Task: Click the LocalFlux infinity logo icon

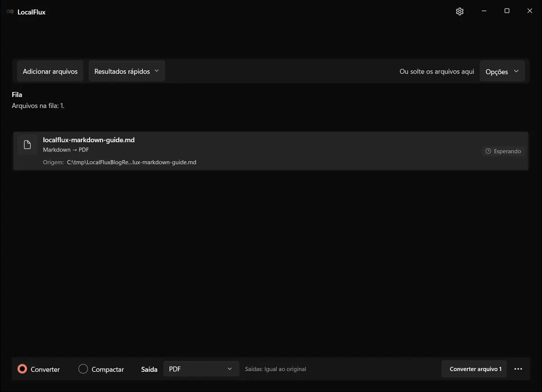Action: coord(10,12)
